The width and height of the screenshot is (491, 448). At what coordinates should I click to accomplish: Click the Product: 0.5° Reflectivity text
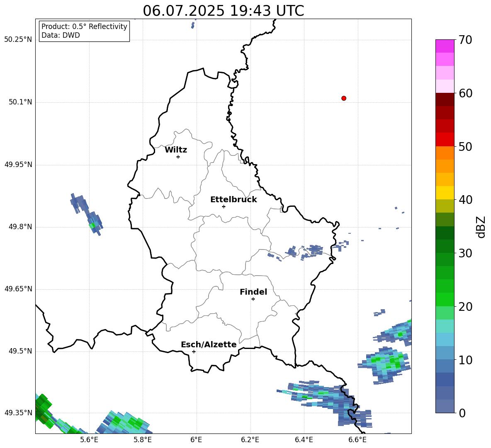tap(84, 26)
